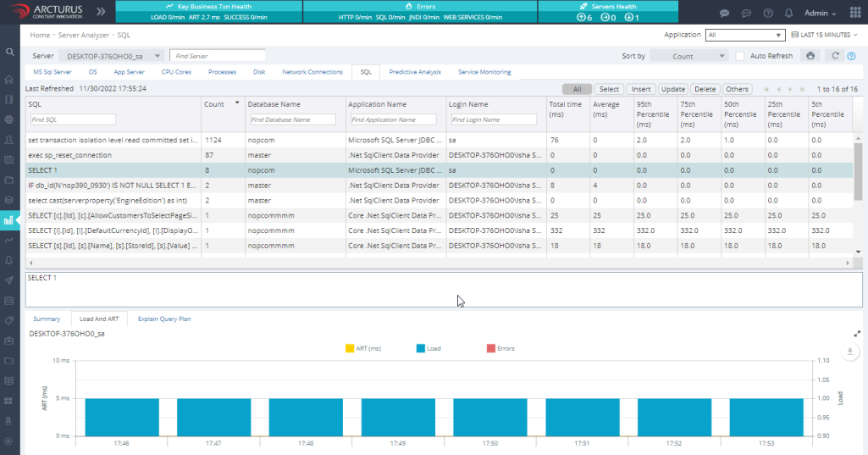Expand the chart to full screen
Image resolution: width=868 pixels, height=455 pixels.
pos(857,334)
